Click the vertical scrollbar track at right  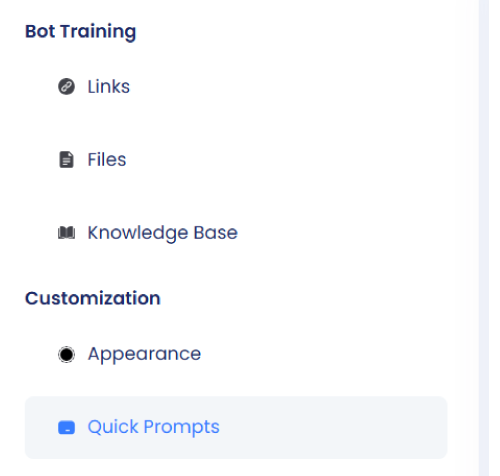(x=484, y=238)
